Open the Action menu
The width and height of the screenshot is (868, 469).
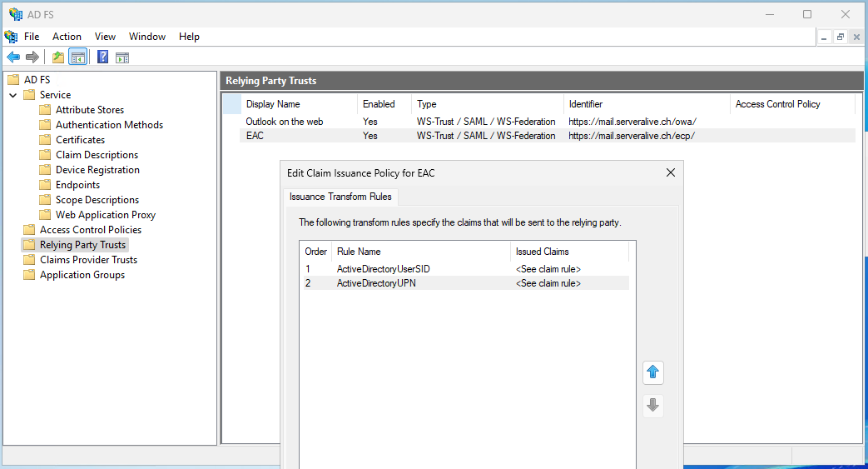(x=67, y=37)
